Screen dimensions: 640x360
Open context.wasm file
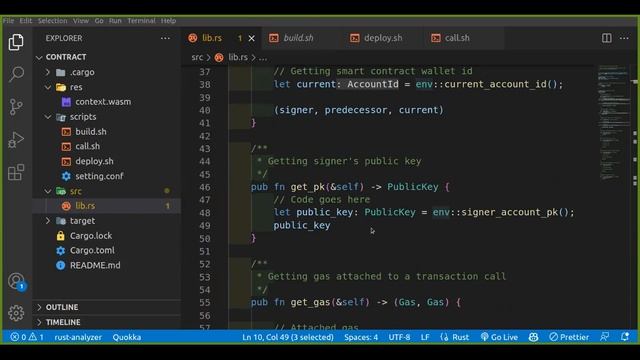pyautogui.click(x=103, y=102)
